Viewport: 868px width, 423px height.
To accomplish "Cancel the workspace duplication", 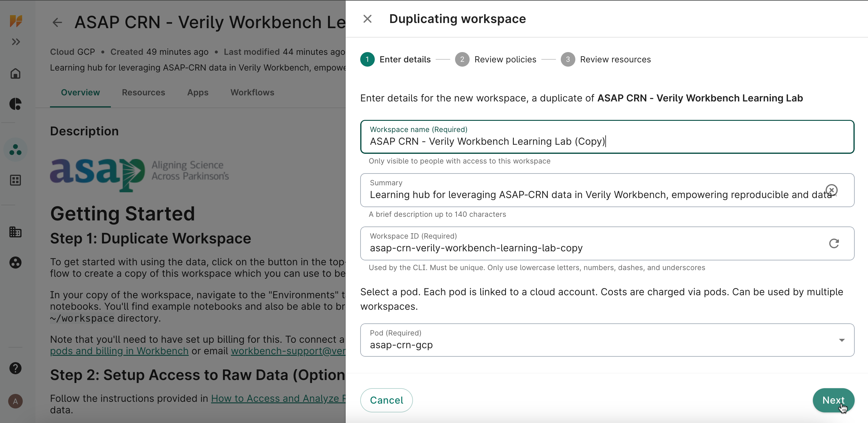I will point(386,400).
